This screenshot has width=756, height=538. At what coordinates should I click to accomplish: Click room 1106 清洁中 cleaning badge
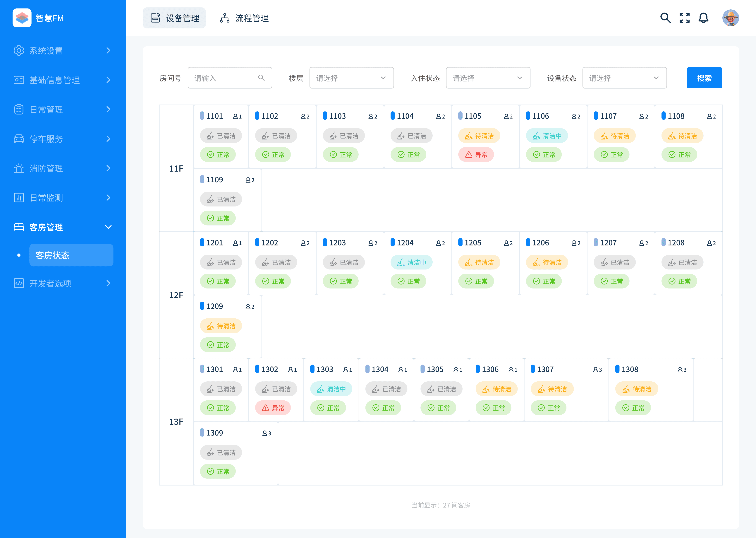click(x=547, y=136)
